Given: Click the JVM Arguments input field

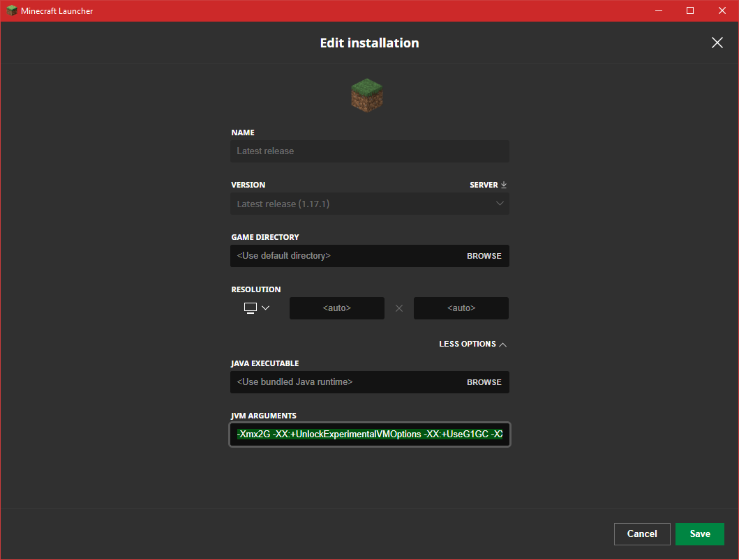Looking at the screenshot, I should (370, 434).
